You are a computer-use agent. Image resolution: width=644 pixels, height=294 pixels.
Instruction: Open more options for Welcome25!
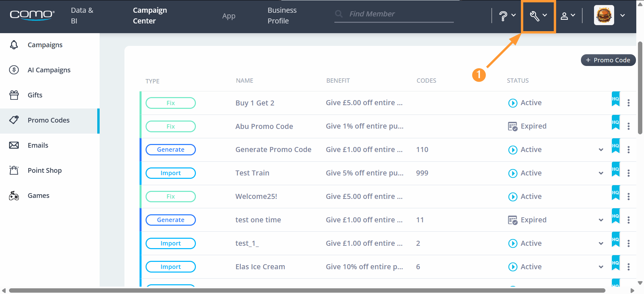click(629, 197)
